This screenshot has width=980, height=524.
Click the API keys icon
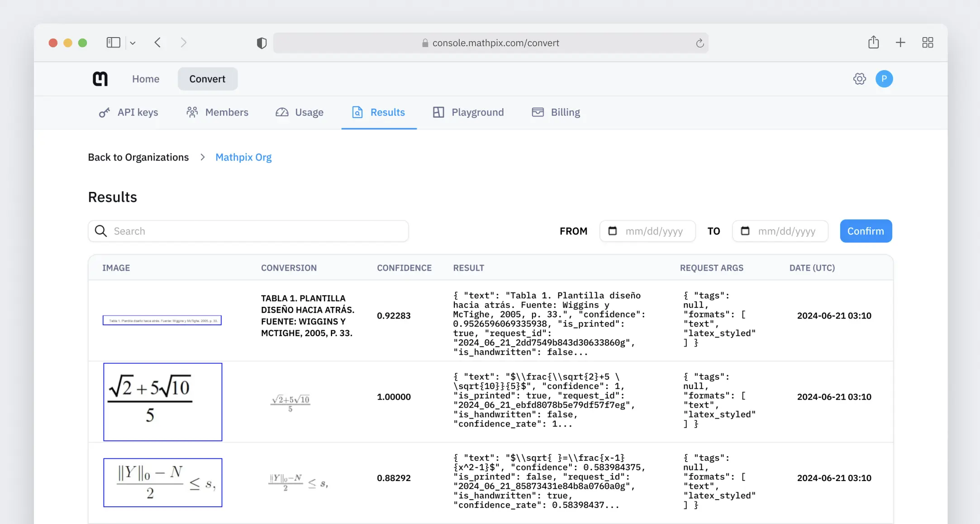[104, 112]
